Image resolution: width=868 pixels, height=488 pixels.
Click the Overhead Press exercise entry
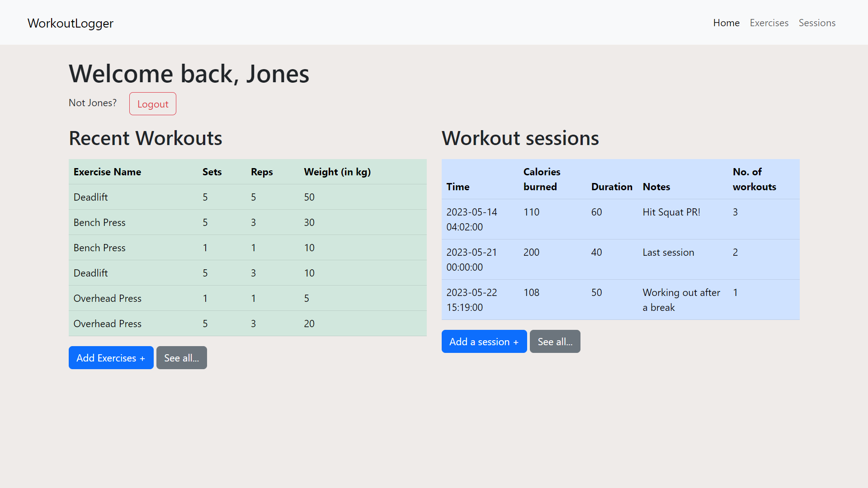point(107,298)
